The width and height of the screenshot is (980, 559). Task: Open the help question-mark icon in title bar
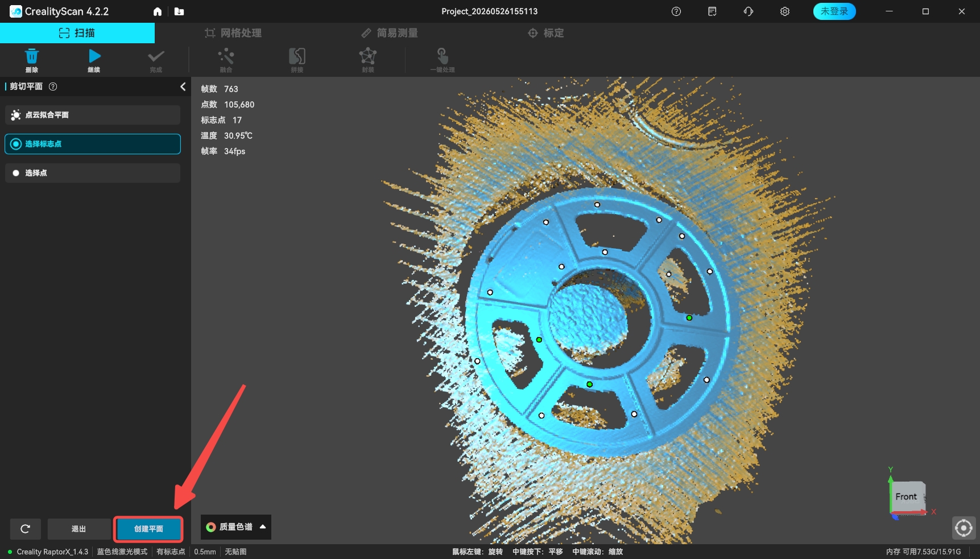click(x=676, y=11)
